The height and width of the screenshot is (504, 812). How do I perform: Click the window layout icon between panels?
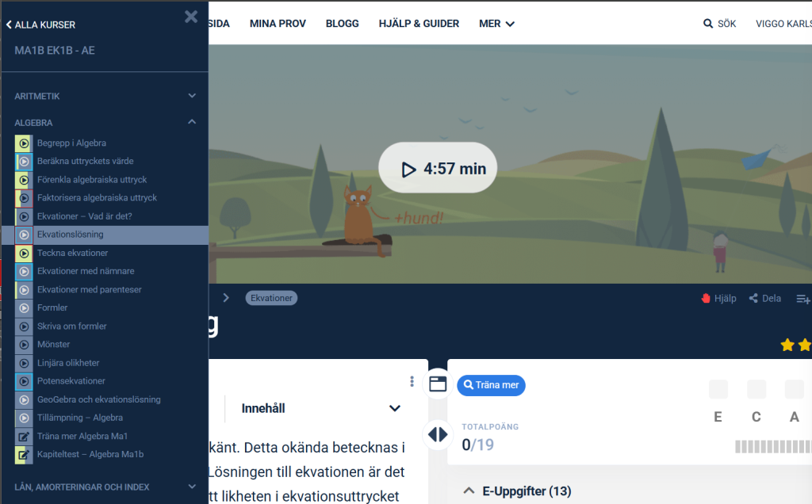(x=438, y=384)
